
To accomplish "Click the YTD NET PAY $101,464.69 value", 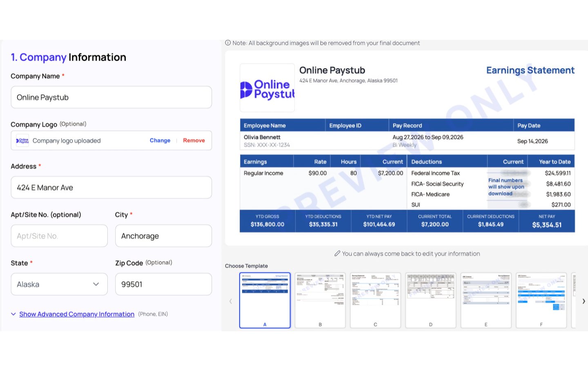I will tap(379, 224).
